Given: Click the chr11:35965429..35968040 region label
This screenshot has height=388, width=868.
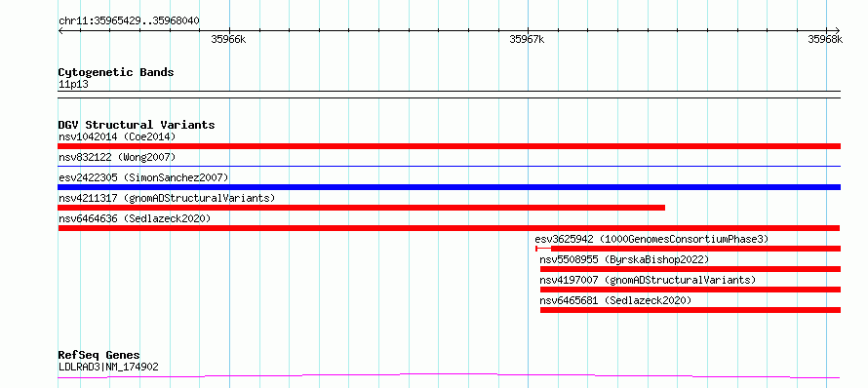Looking at the screenshot, I should (129, 21).
